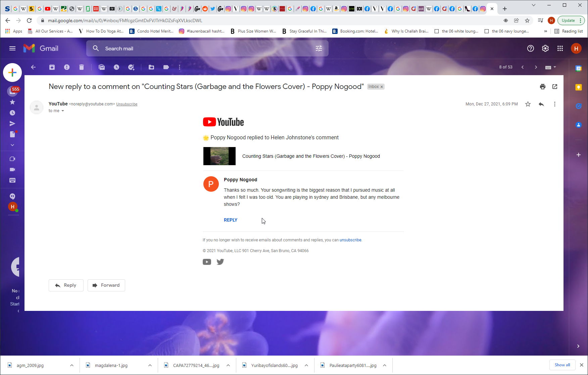Click the Chrome Update button
The height and width of the screenshot is (375, 588).
(x=571, y=20)
